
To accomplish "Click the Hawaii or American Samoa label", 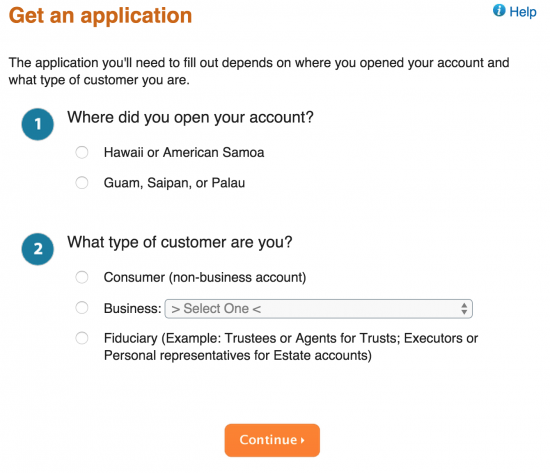I will click(x=184, y=153).
